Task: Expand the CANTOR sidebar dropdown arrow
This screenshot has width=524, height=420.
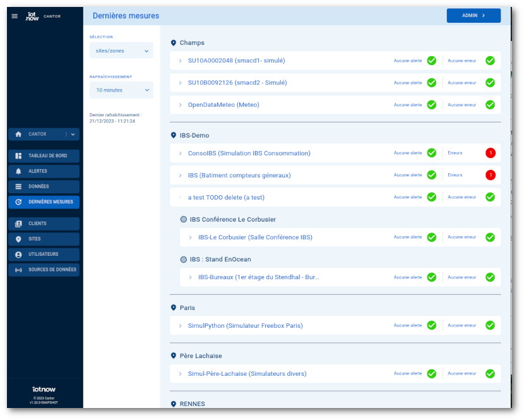Action: pos(73,134)
